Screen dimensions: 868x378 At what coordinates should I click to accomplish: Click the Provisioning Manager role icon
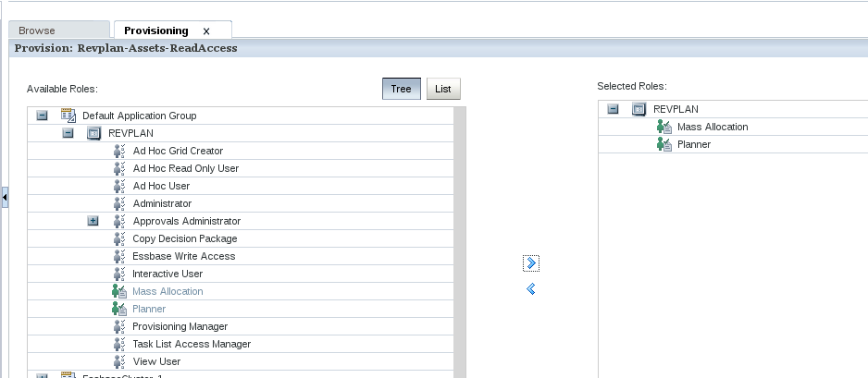[119, 326]
